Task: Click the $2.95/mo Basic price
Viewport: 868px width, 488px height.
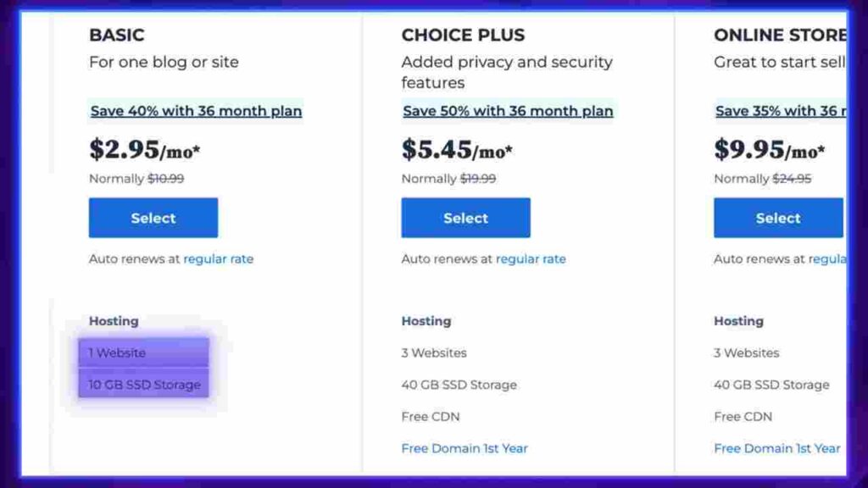Action: click(x=144, y=149)
